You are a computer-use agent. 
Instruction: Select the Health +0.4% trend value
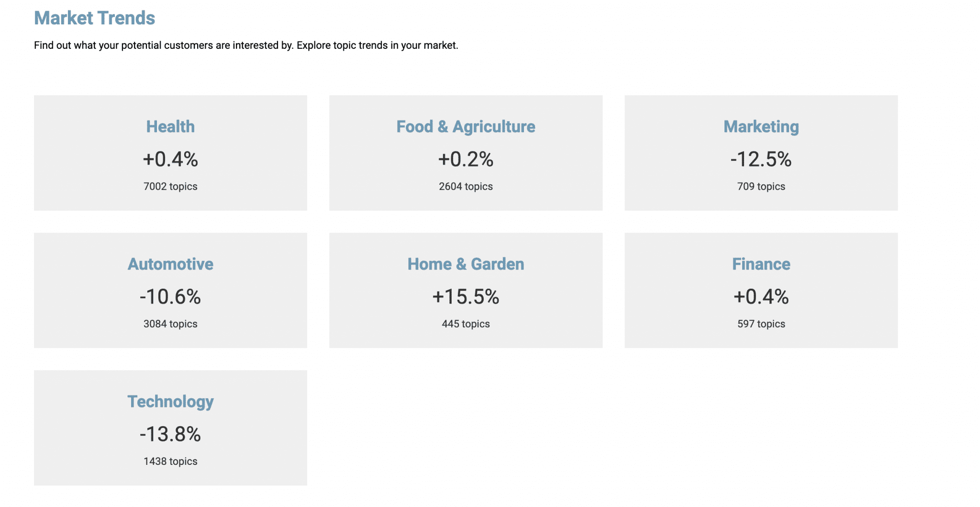click(170, 159)
